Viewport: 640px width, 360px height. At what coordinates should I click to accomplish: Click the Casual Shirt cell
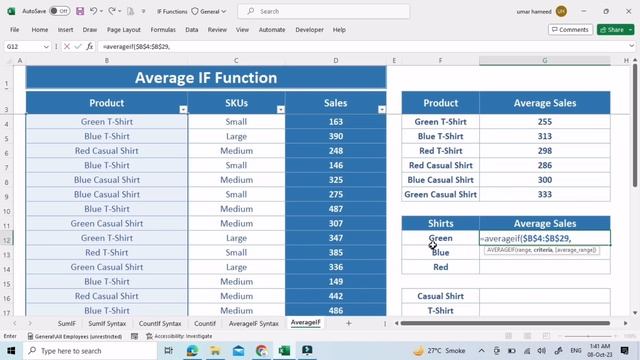pos(440,296)
